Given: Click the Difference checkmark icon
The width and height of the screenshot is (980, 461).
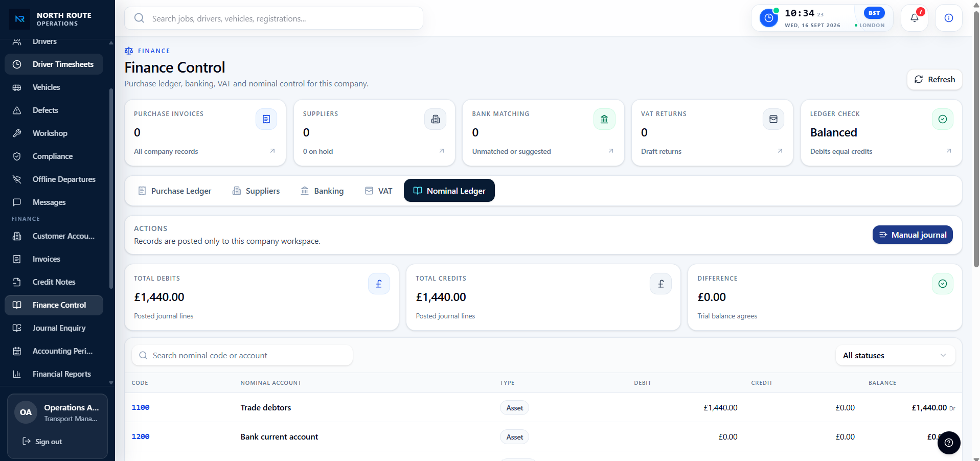Looking at the screenshot, I should click(943, 284).
